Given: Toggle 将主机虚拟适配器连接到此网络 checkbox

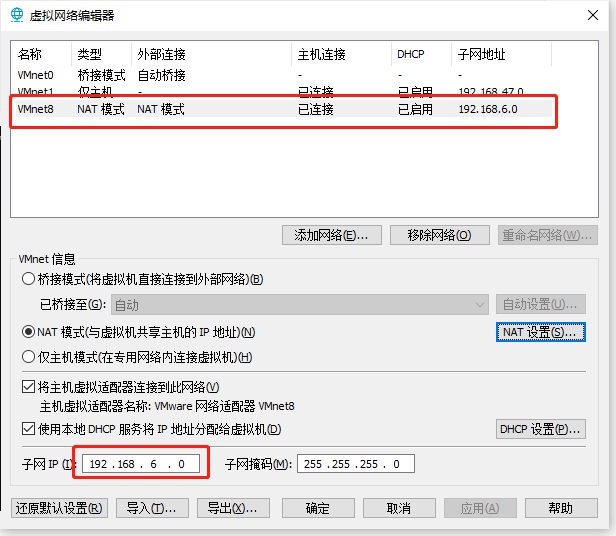Looking at the screenshot, I should [28, 387].
